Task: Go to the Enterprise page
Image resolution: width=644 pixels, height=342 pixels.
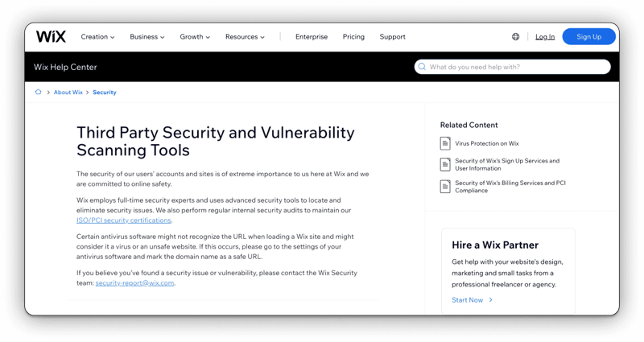Action: click(312, 36)
